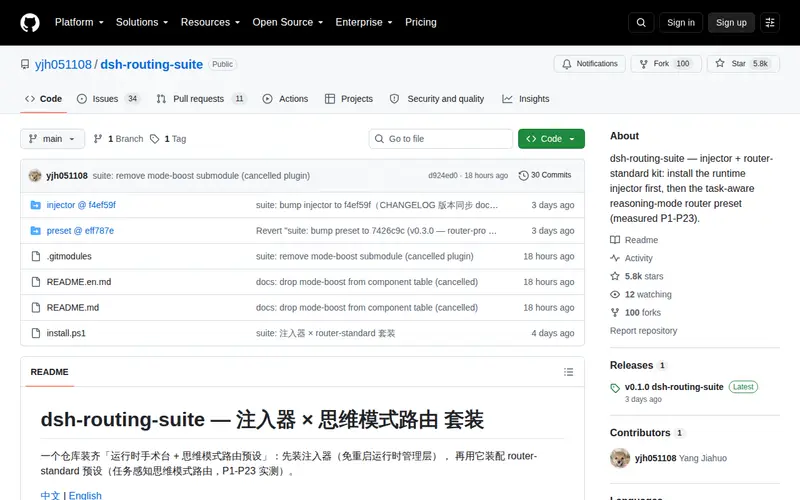
Task: Open the Security and quality tab
Action: (437, 99)
